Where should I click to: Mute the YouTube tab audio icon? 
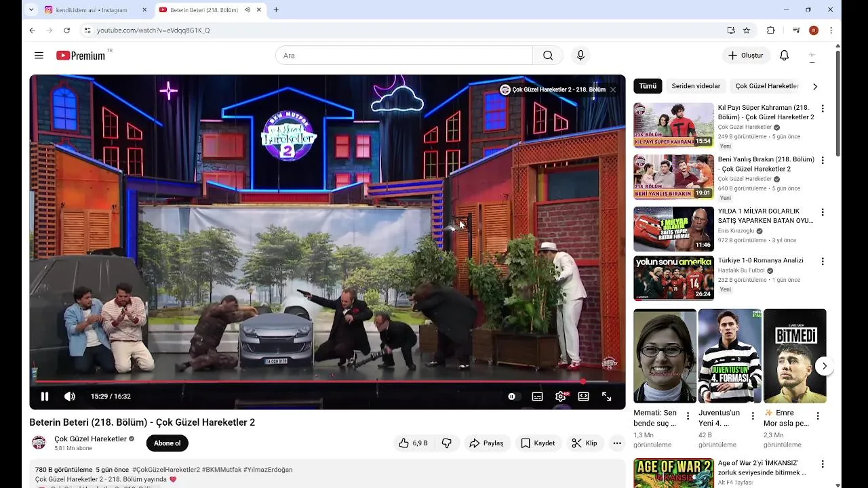[247, 10]
